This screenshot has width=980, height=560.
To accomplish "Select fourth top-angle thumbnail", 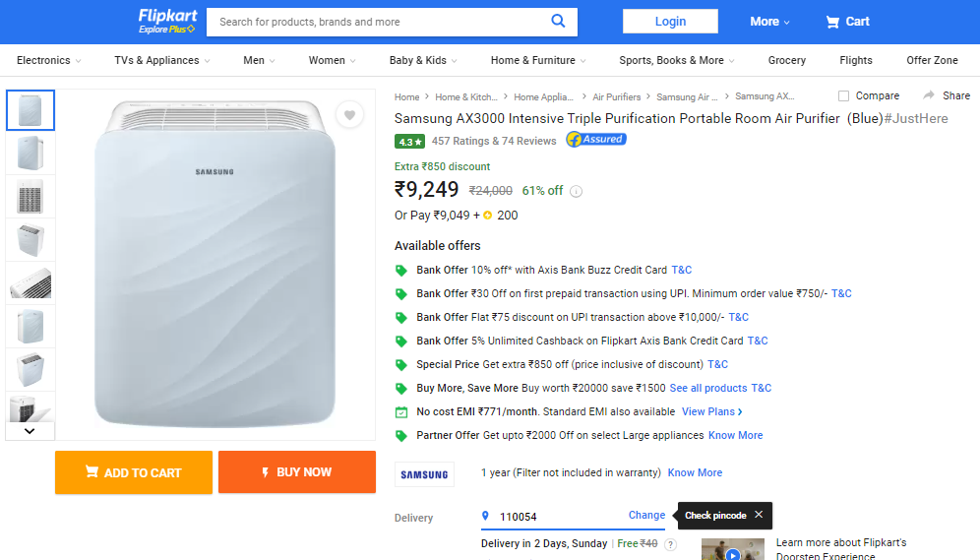I will [30, 240].
